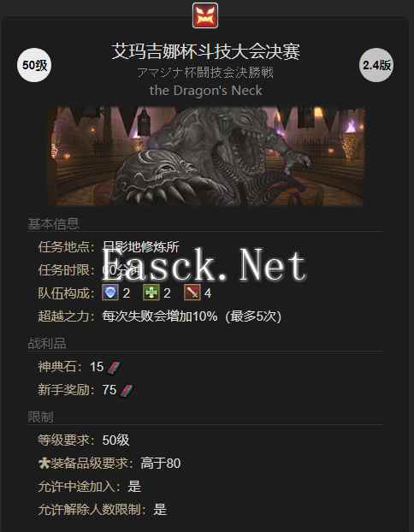
Task: Click the 高于80 item level value
Action: coord(161,463)
